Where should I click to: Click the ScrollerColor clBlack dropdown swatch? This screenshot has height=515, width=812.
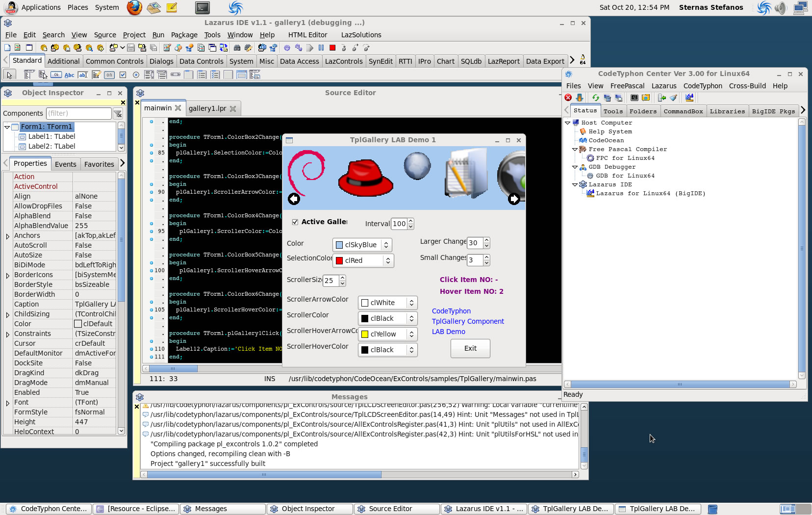[x=365, y=318]
